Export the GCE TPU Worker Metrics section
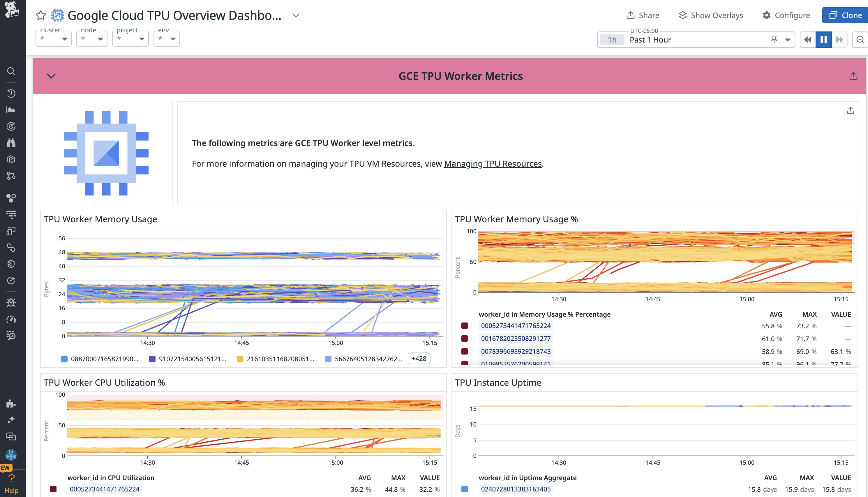This screenshot has width=868, height=497. (x=853, y=76)
